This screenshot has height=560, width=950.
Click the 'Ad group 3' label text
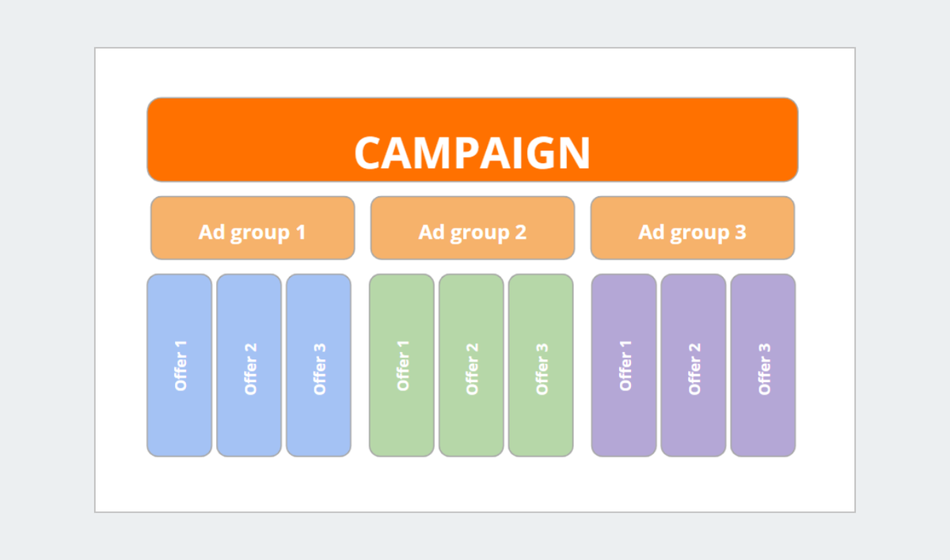[693, 233]
